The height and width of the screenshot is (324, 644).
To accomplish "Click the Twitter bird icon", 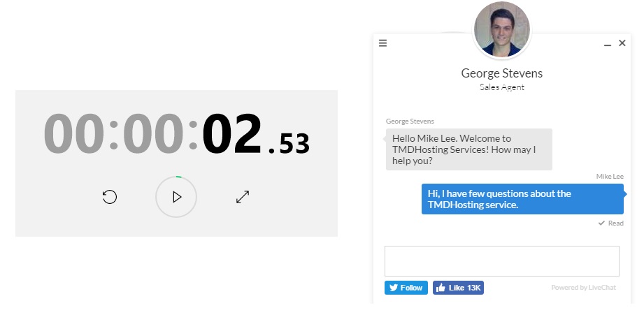I will (394, 288).
